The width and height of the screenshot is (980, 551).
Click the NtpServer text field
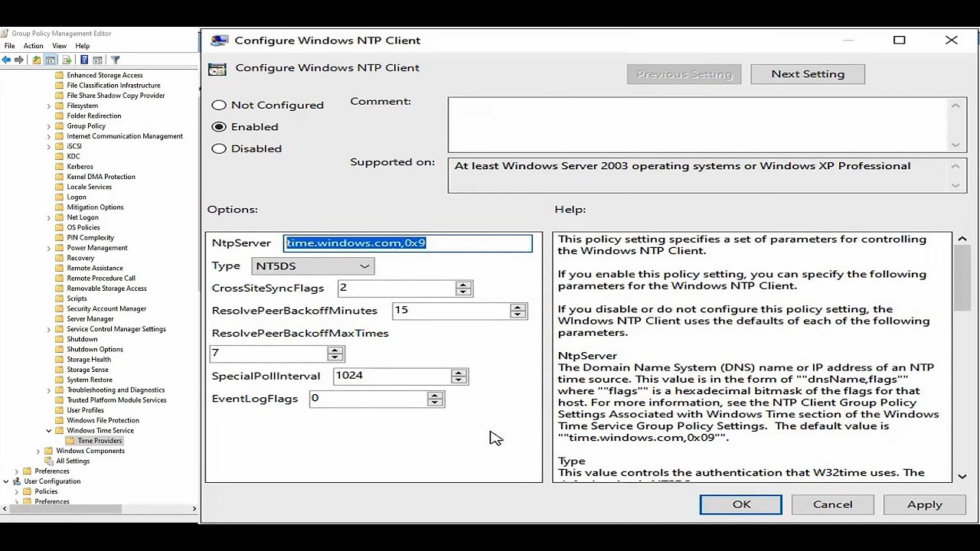pyautogui.click(x=408, y=243)
